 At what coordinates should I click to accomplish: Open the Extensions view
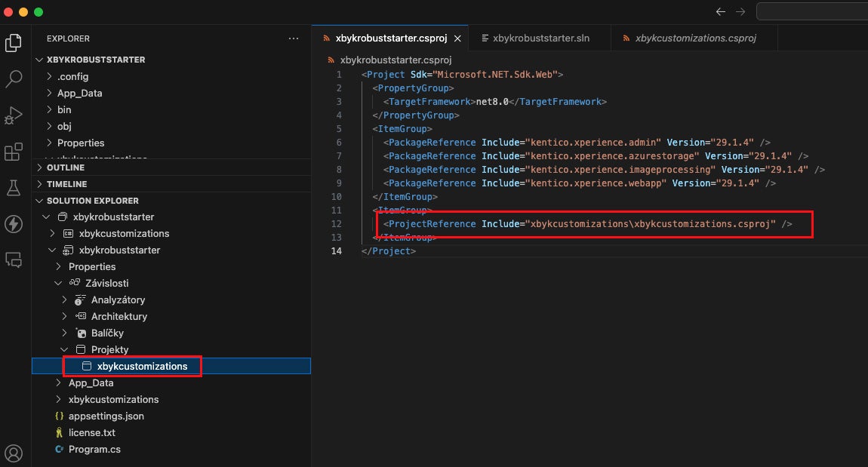pos(14,151)
